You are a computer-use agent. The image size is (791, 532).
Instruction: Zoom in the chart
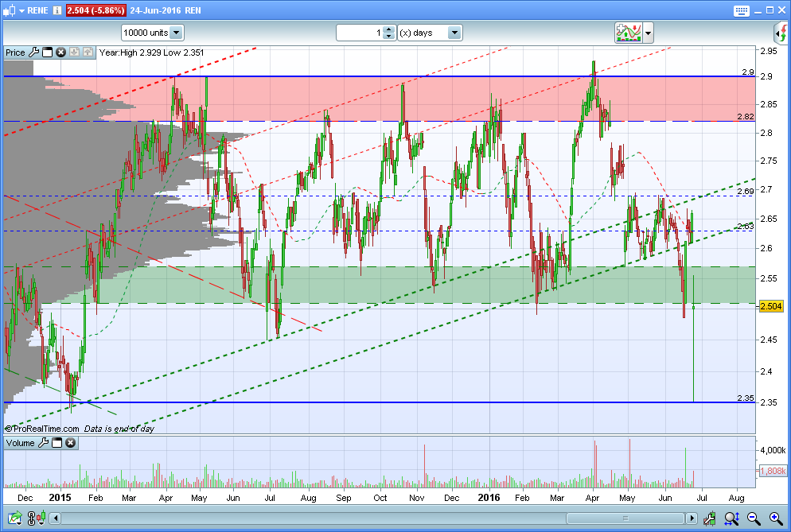click(776, 518)
